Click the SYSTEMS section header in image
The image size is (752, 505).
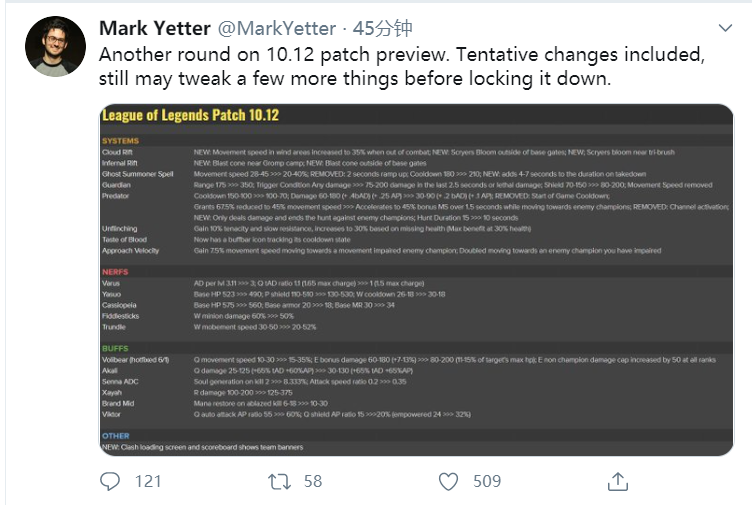coord(120,141)
